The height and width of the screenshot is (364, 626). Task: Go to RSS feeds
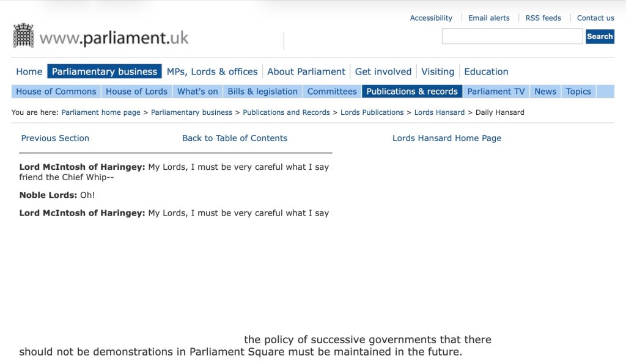[x=543, y=18]
